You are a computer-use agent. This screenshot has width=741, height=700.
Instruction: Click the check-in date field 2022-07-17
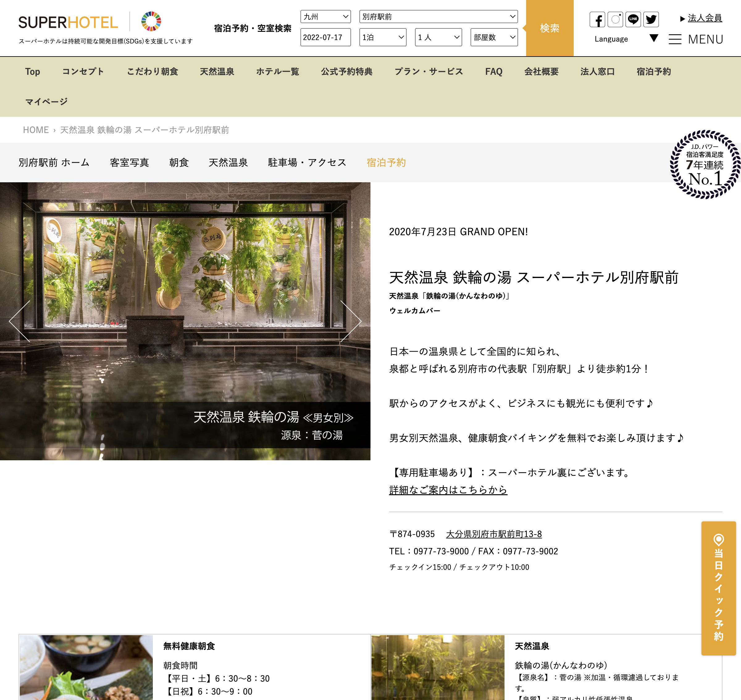pos(325,37)
